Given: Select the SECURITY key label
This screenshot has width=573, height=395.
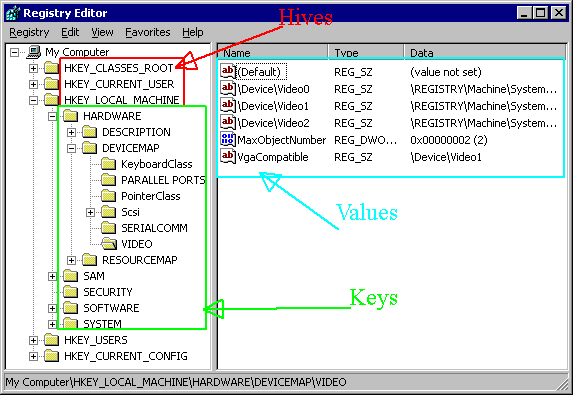Looking at the screenshot, I should pyautogui.click(x=108, y=292).
